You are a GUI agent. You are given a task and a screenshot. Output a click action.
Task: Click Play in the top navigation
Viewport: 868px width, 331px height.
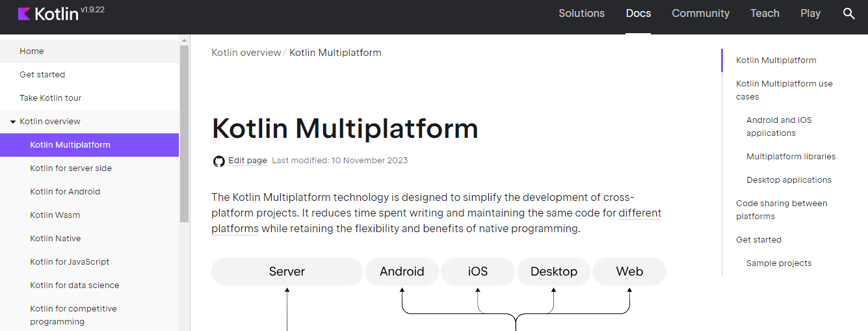(x=810, y=14)
